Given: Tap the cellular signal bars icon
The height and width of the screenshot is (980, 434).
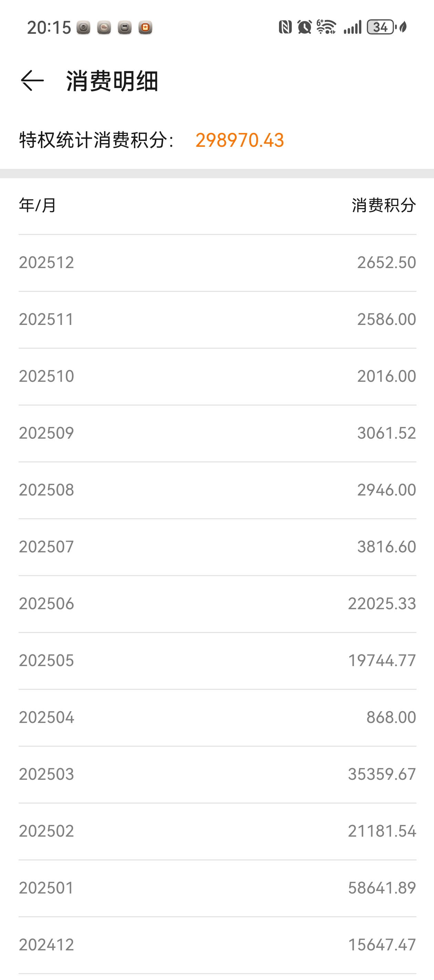Looking at the screenshot, I should point(353,27).
